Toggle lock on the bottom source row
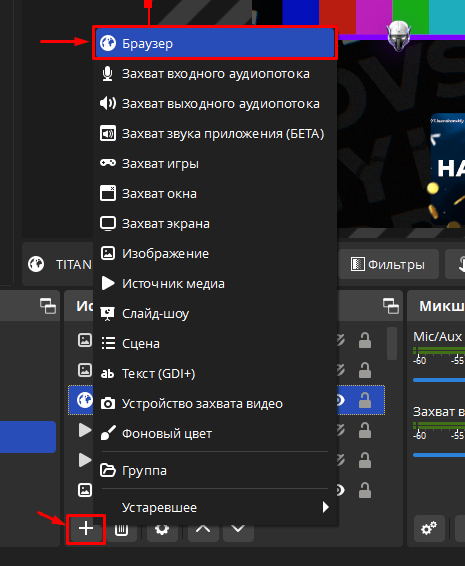 365,490
